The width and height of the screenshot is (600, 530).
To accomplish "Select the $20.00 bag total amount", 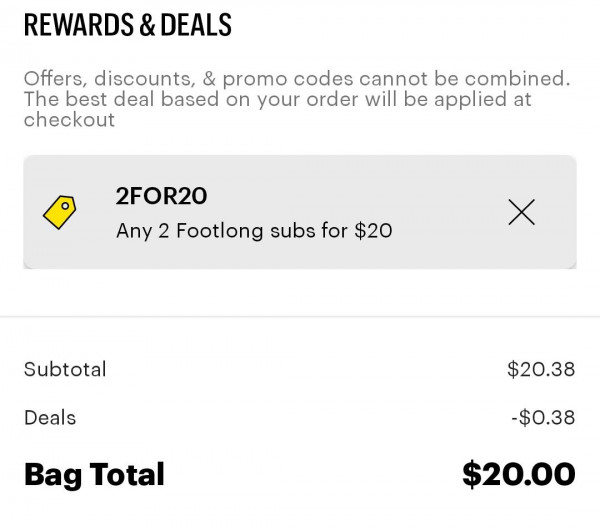I will (519, 474).
